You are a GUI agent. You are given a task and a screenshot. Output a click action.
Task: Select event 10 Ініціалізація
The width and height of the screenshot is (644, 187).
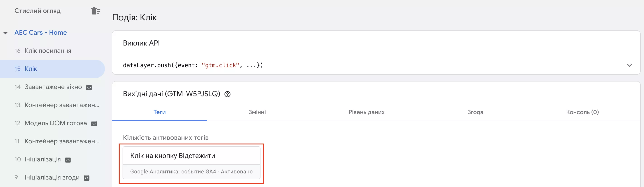point(52,159)
